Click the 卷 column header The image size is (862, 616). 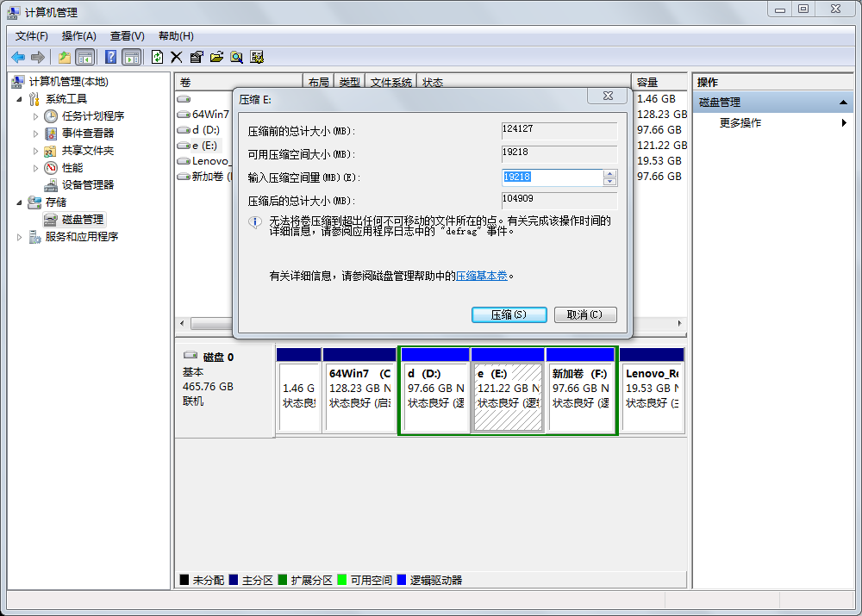[239, 83]
